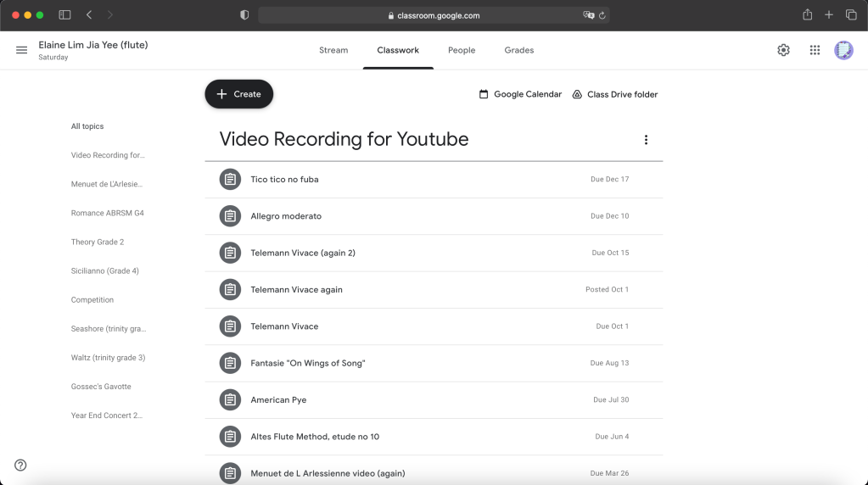This screenshot has height=485, width=868.
Task: Click the account profile avatar
Action: (843, 51)
